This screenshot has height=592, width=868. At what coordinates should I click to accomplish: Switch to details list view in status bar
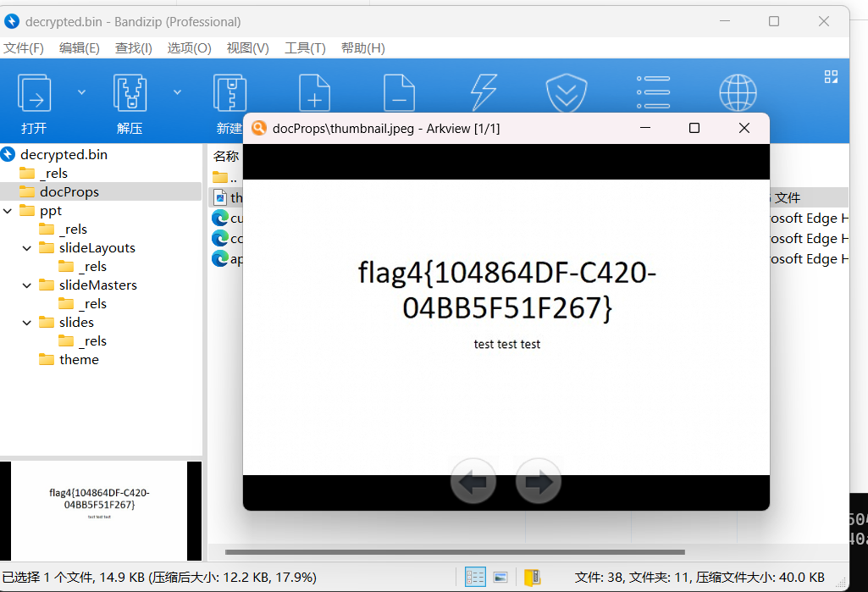coord(475,577)
